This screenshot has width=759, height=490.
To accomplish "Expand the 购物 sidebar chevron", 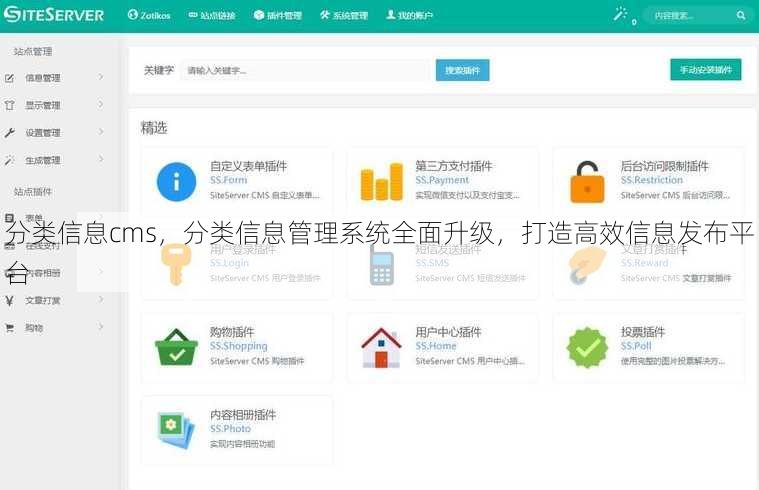I will 100,327.
